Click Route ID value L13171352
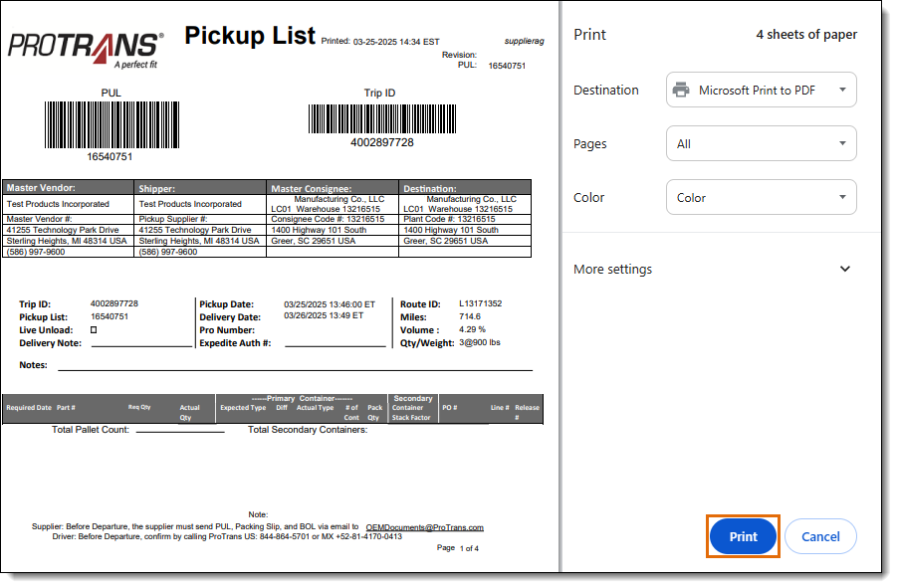 pos(481,303)
